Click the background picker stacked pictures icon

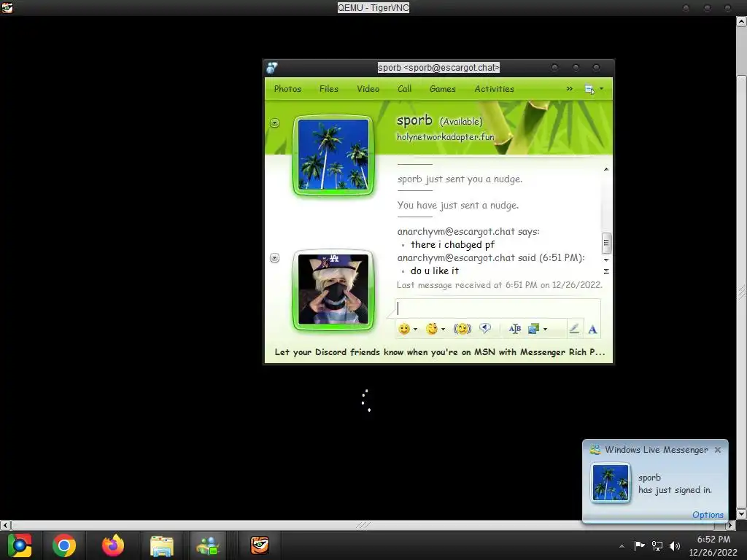coord(533,329)
